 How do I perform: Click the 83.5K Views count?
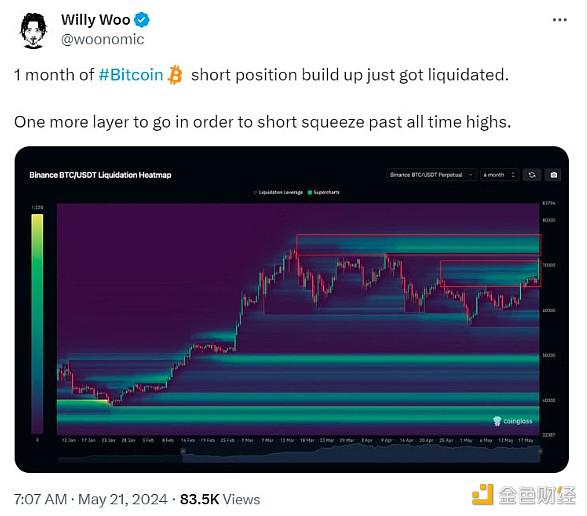click(220, 499)
